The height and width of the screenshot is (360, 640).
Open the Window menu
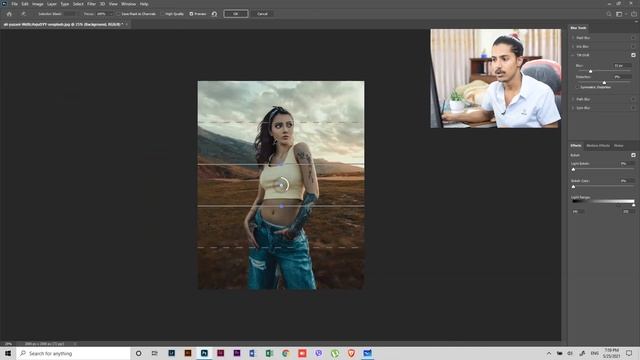click(128, 4)
